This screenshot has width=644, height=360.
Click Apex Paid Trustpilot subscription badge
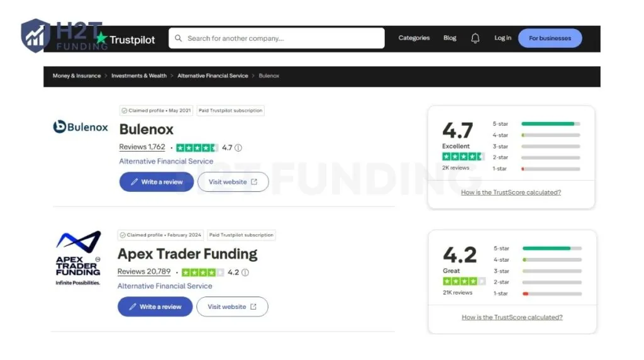point(241,235)
